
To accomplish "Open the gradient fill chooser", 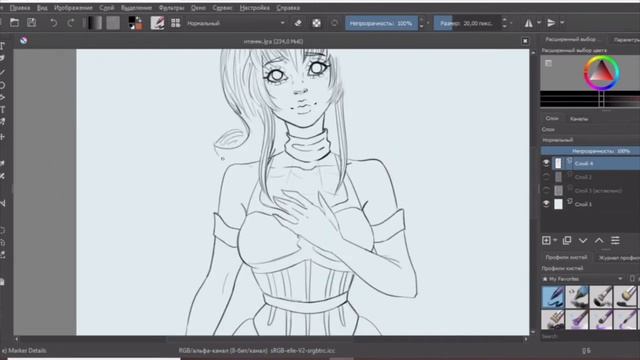I will (94, 23).
